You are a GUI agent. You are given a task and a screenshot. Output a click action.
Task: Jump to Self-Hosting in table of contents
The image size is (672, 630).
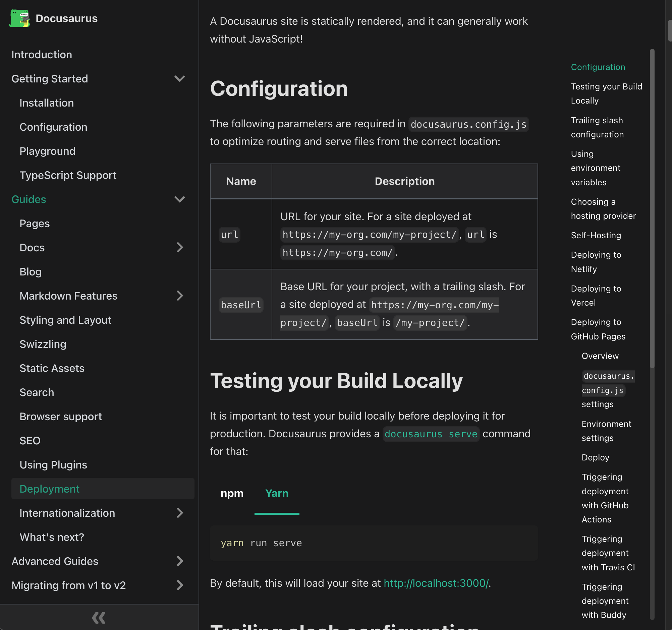click(596, 236)
